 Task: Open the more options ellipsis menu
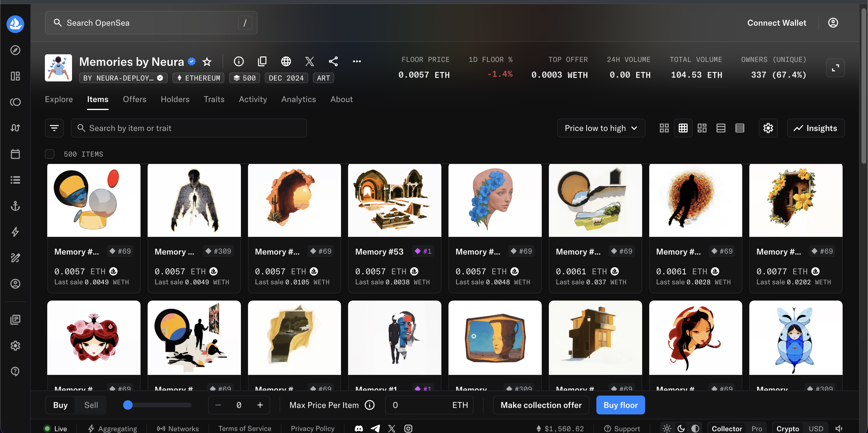pos(357,61)
